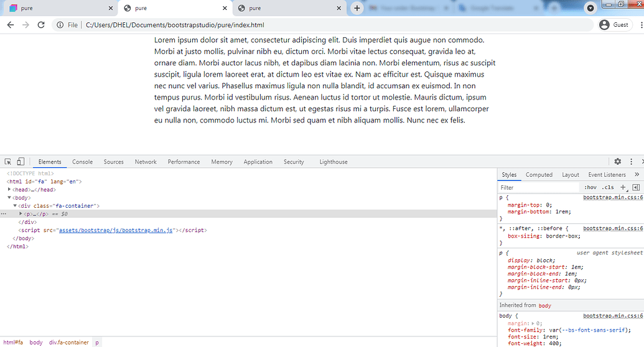Go back with the browser back arrow
This screenshot has height=347, width=644.
point(11,25)
